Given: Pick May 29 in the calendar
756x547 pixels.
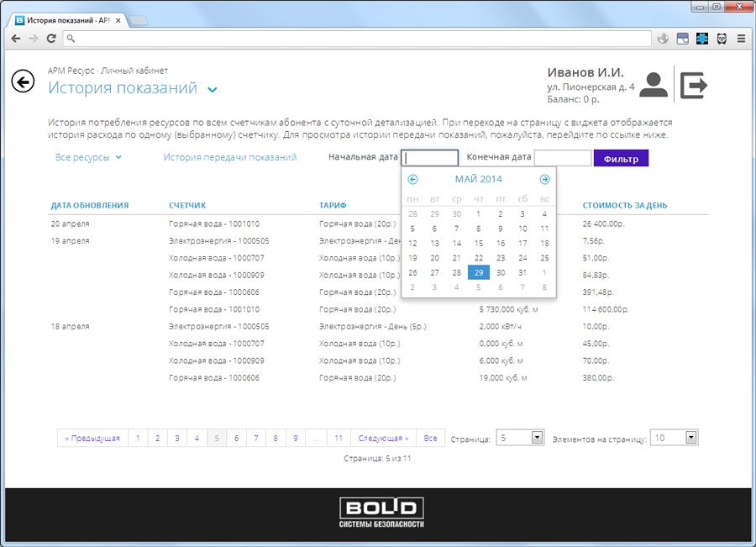Looking at the screenshot, I should coord(478,272).
